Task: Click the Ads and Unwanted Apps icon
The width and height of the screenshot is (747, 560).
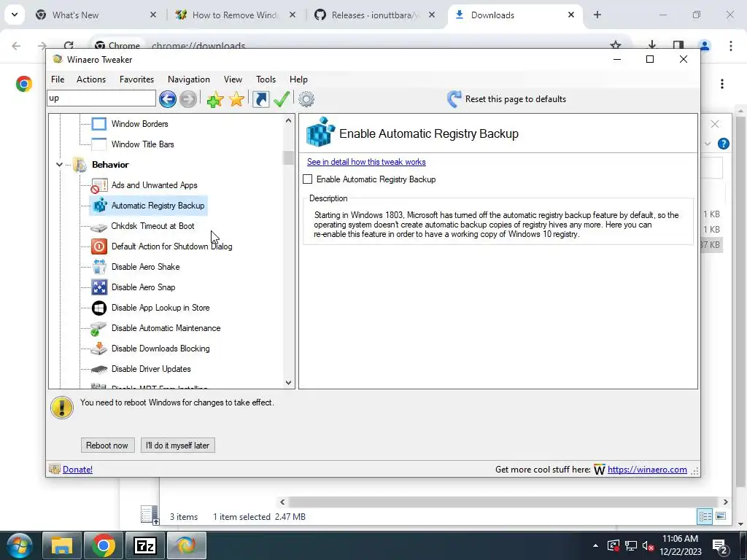Action: (x=99, y=185)
